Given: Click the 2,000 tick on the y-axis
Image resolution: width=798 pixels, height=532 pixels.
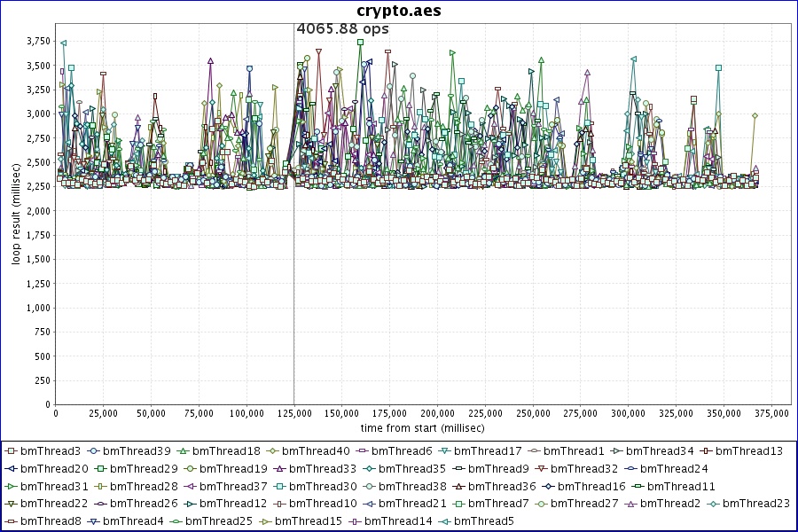Looking at the screenshot, I should coord(37,211).
